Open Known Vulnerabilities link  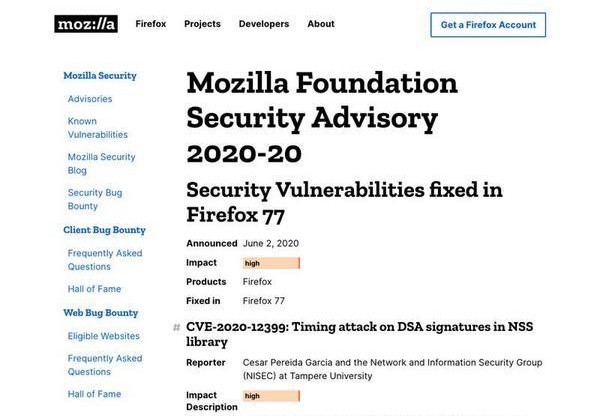(98, 128)
